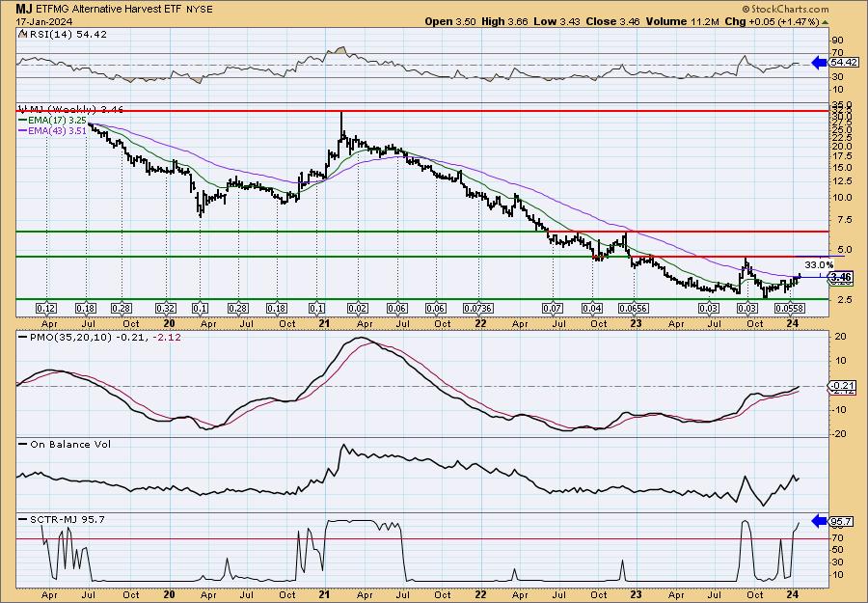Click the 33.0% annotation label
Viewport: 868px width, 603px height.
pyautogui.click(x=818, y=264)
